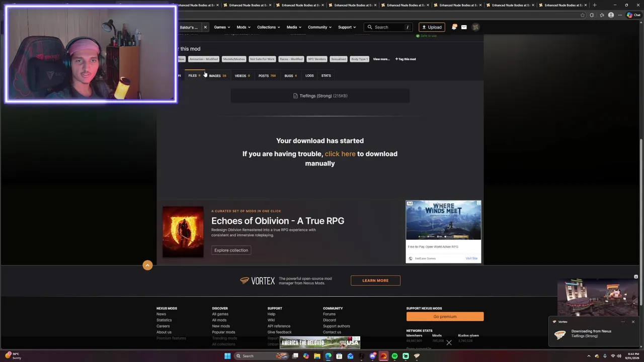Switch to the Logs tab
Screen dimensions: 644x362
pyautogui.click(x=309, y=75)
